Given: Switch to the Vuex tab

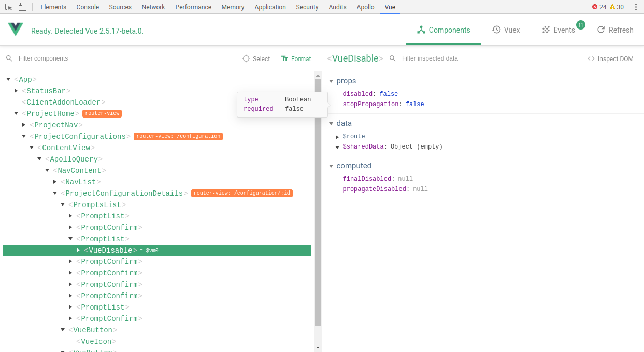Looking at the screenshot, I should coord(506,30).
